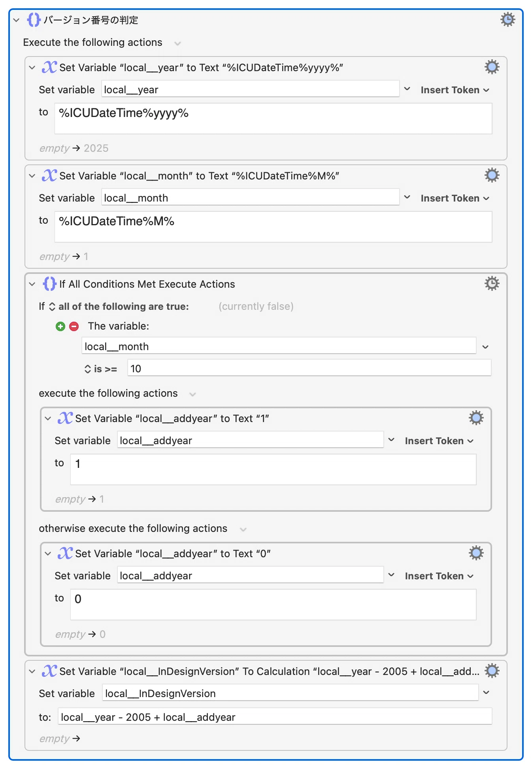The height and width of the screenshot is (769, 532).
Task: Collapse the local__year Set Variable action
Action: coord(32,68)
